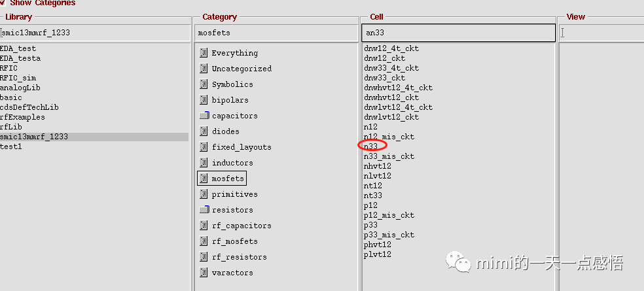Select the rf_mosfets category label
This screenshot has height=291, width=644.
234,241
